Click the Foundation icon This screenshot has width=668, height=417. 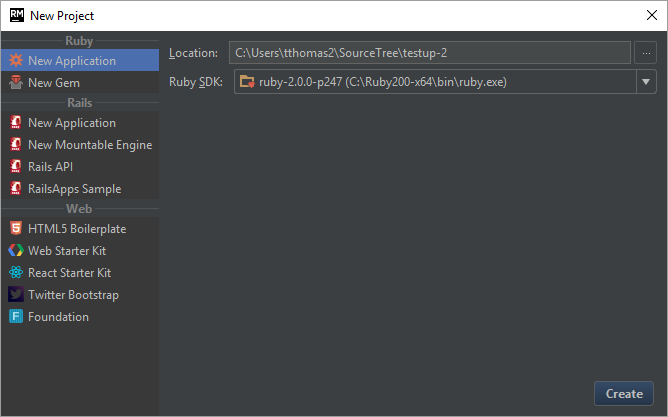(x=16, y=317)
